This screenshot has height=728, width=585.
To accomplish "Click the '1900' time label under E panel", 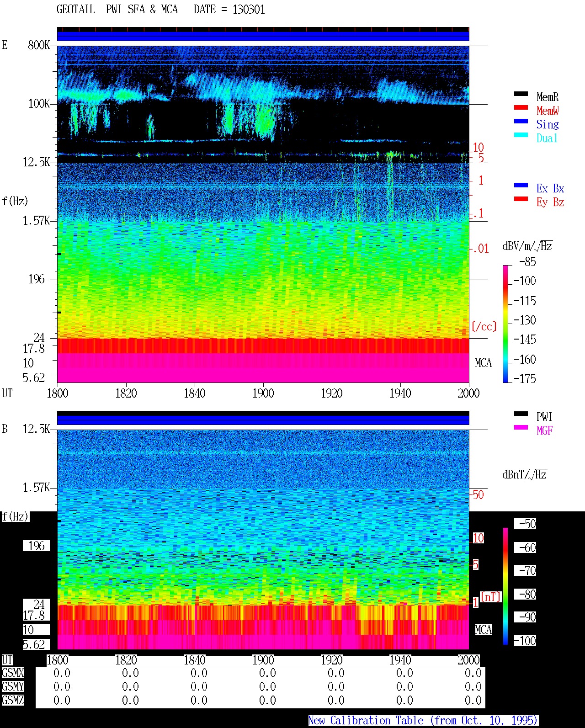I will tap(263, 393).
